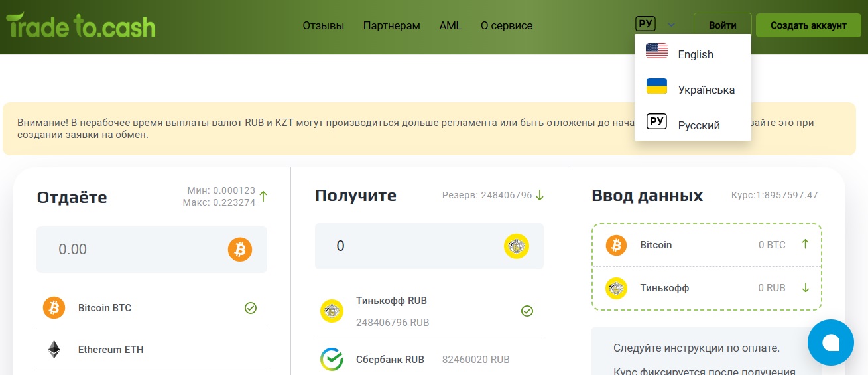Viewport: 868px width, 375px height.
Task: Go to the AML page
Action: point(450,26)
